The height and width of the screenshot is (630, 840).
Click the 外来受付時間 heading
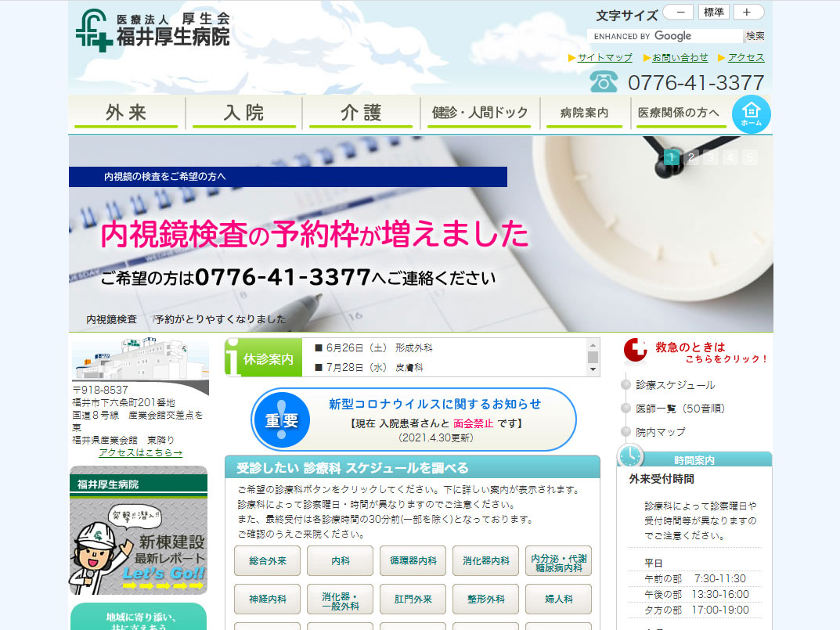click(662, 479)
